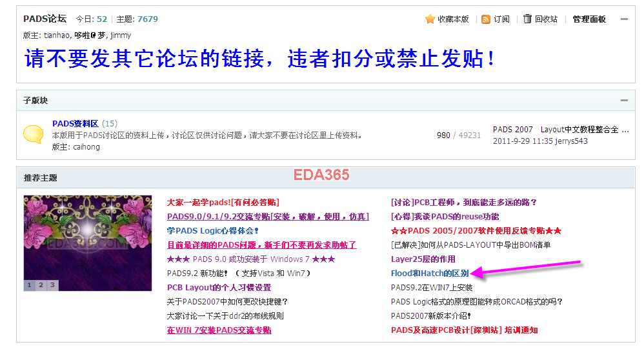Open PADS2007新版本介绍 thread
The width and height of the screenshot is (644, 349).
pos(431,316)
